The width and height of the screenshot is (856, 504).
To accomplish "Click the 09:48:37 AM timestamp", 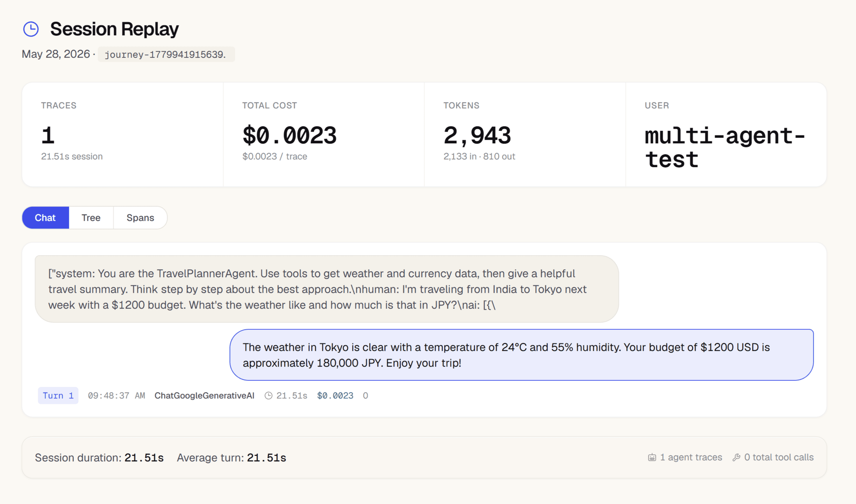I will [116, 395].
